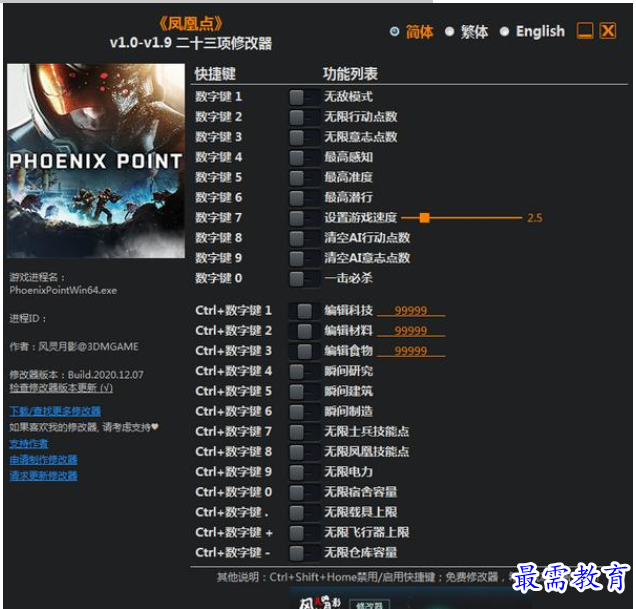Click 修改器版本 Build.2020.12.07 text

tap(76, 374)
